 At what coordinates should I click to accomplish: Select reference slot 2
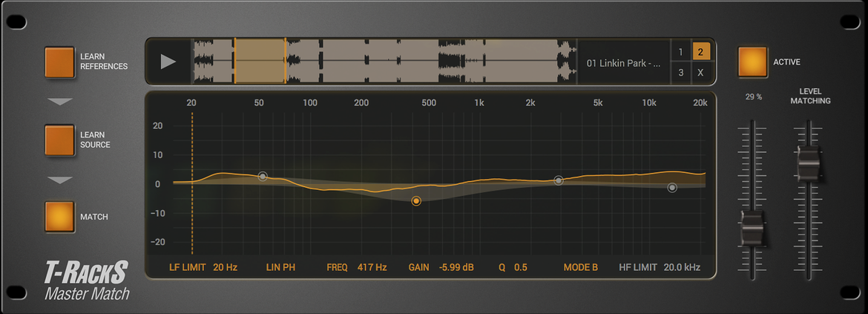(700, 53)
